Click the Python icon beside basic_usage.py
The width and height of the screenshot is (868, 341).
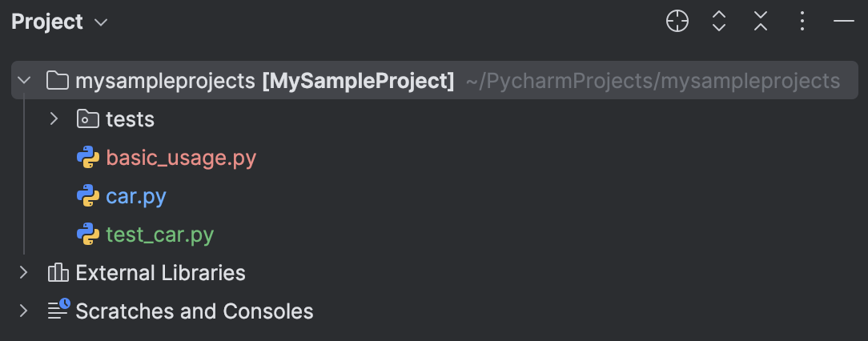(87, 158)
